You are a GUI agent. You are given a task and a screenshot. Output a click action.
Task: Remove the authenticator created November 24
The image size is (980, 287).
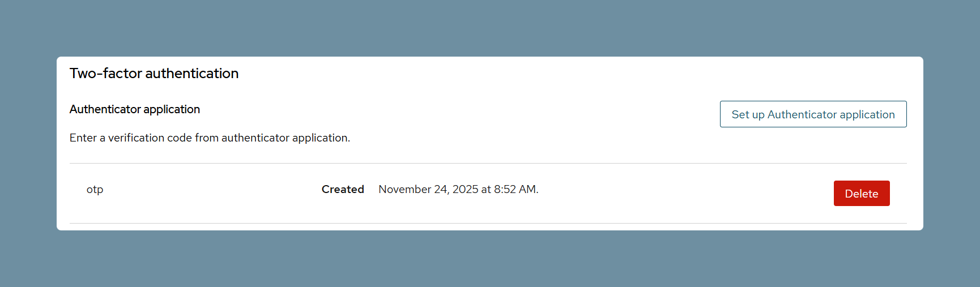(862, 194)
